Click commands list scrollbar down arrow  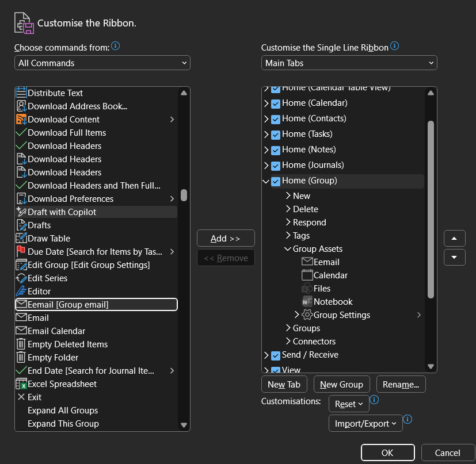tap(184, 425)
